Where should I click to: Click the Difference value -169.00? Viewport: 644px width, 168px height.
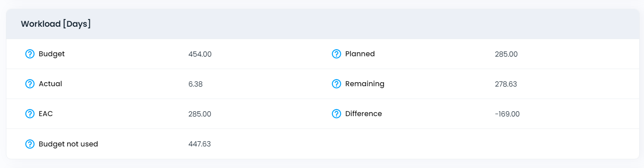tap(507, 114)
